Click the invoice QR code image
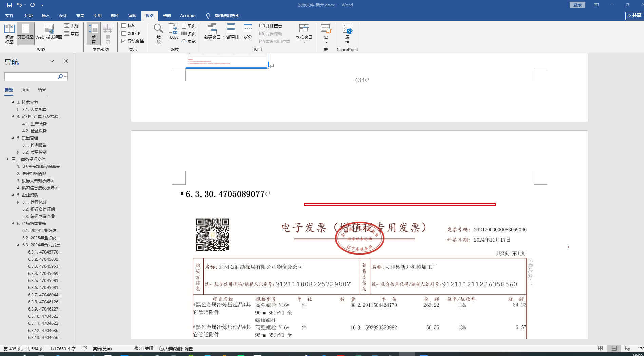 [213, 235]
